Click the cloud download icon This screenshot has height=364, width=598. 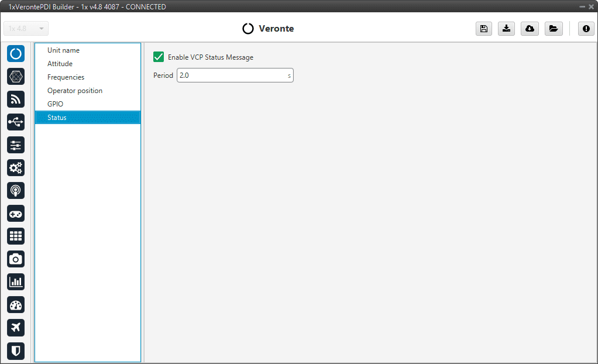[x=530, y=29]
